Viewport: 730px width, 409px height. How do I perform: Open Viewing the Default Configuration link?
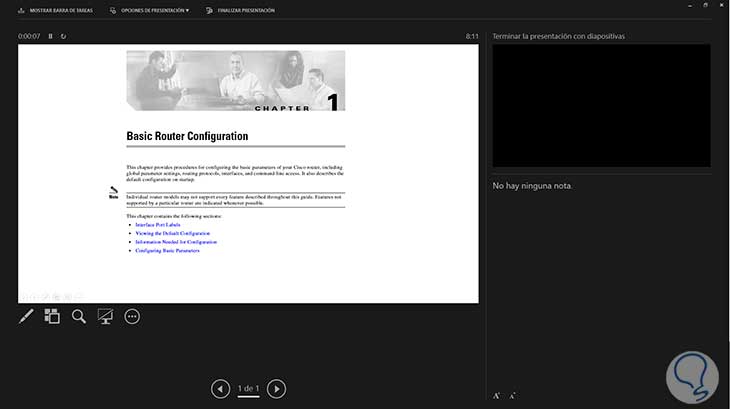173,233
